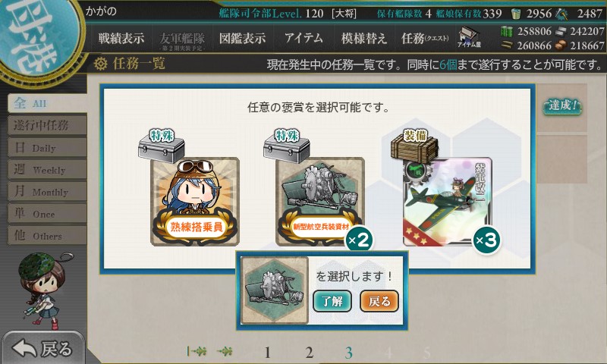Select the 熟練搭乗員 reward card
The height and width of the screenshot is (364, 607).
(x=195, y=202)
